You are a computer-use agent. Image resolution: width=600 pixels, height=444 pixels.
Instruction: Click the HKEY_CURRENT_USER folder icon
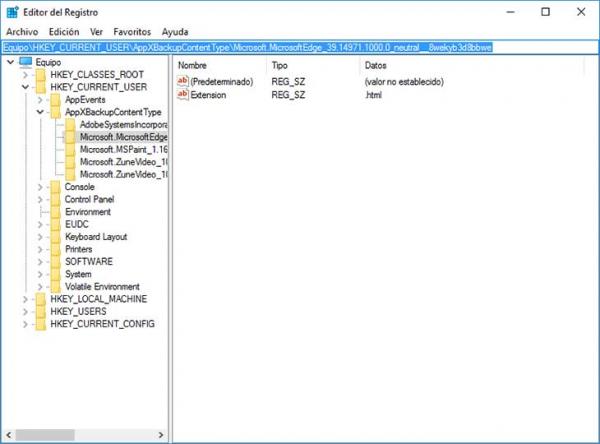41,87
